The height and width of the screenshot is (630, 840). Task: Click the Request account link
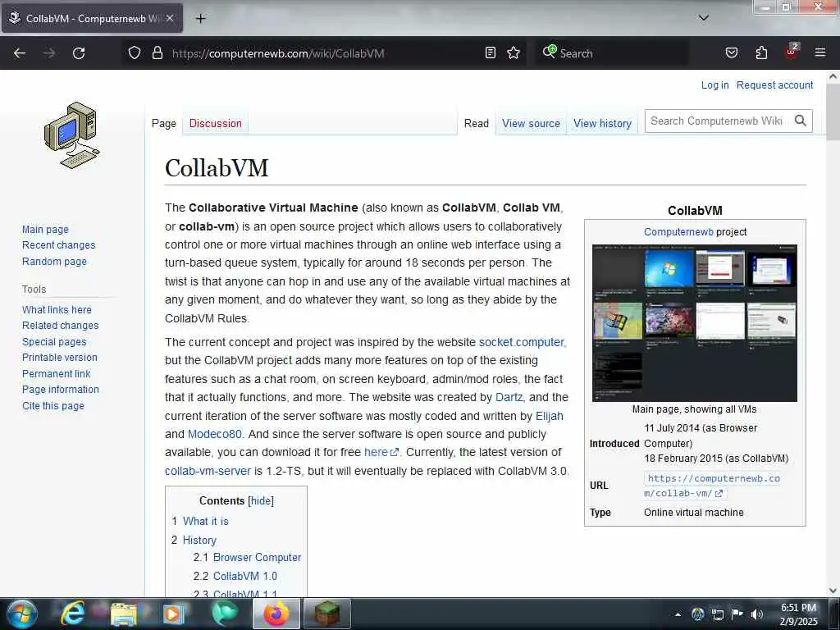click(774, 85)
